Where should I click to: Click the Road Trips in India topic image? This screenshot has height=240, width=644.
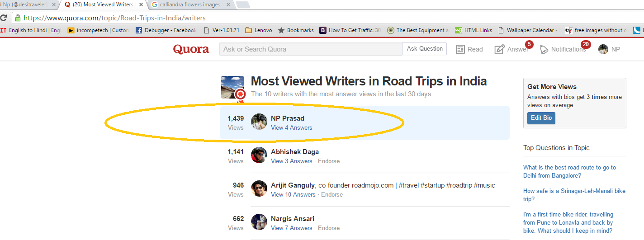[x=232, y=87]
